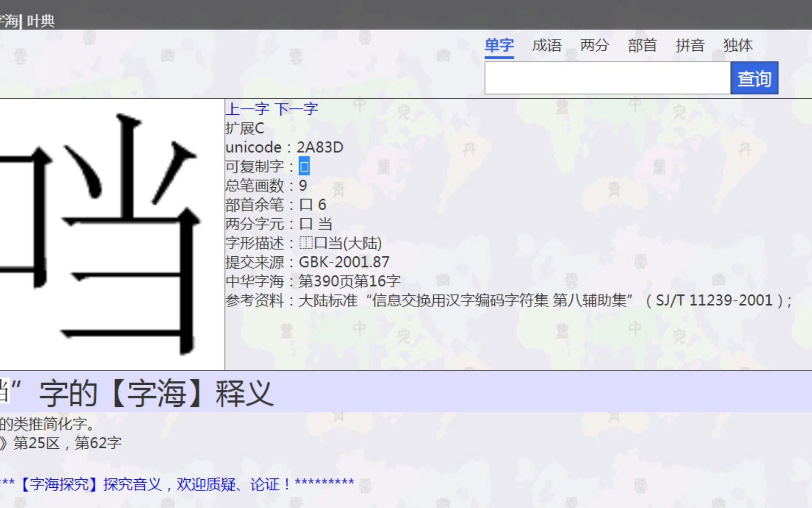Click the 两分字元 口 当 line
Image resolution: width=812 pixels, height=508 pixels.
279,224
